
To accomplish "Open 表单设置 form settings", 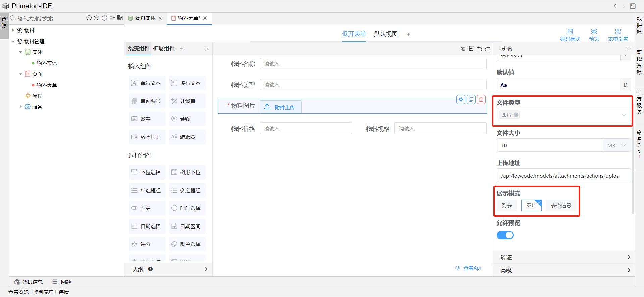I will (618, 35).
